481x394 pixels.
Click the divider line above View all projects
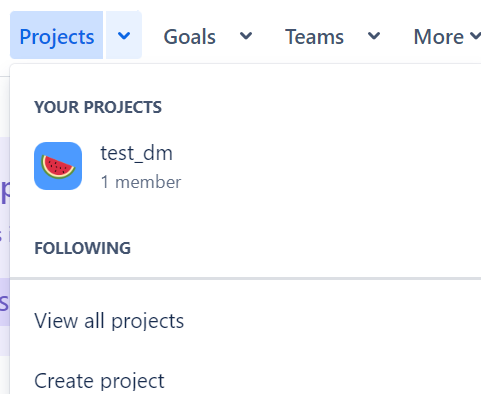click(245, 278)
